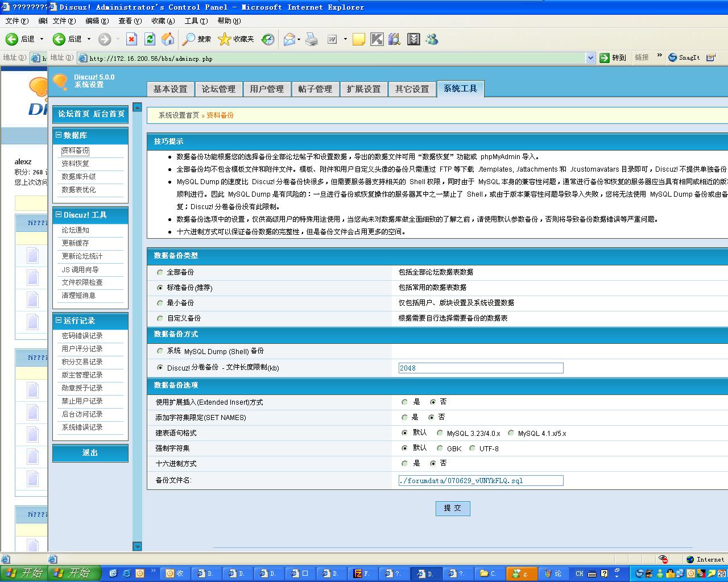Click the calendar tray icon showing 29
Image resolution: width=728 pixels, height=582 pixels.
721,573
